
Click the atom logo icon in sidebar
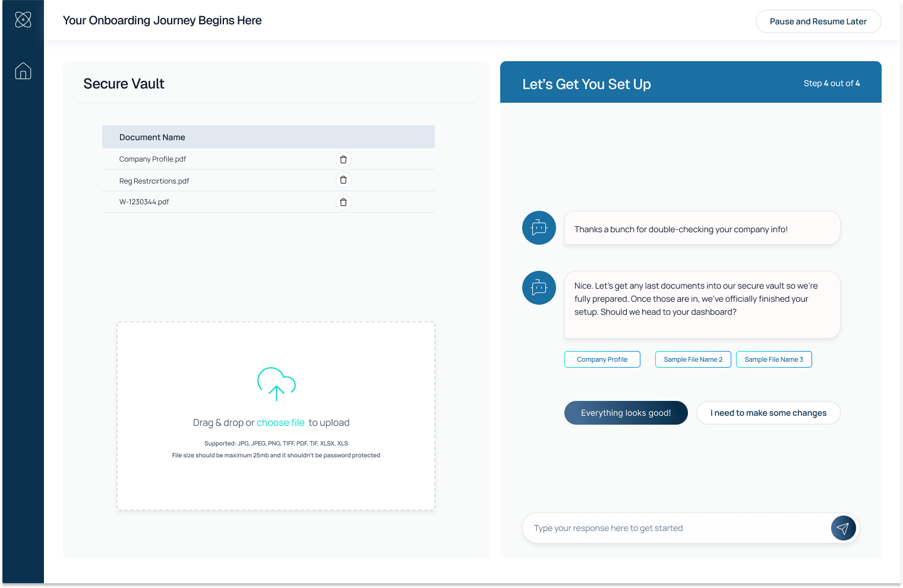pos(23,20)
